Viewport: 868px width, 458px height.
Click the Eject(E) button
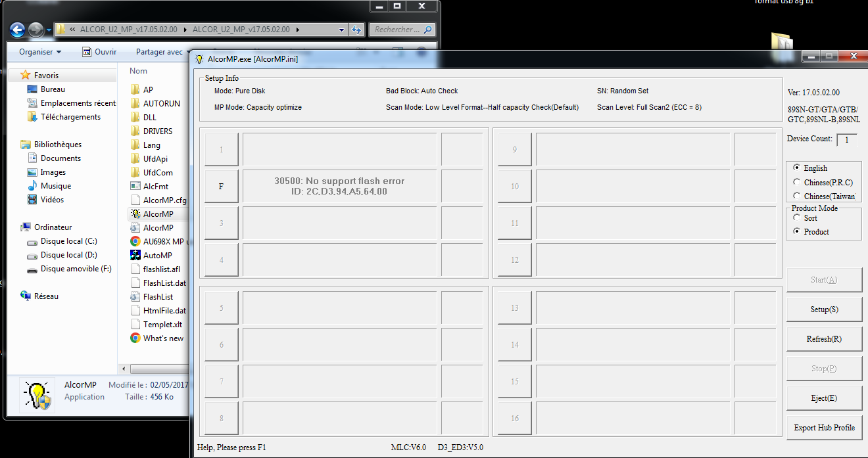coord(824,398)
